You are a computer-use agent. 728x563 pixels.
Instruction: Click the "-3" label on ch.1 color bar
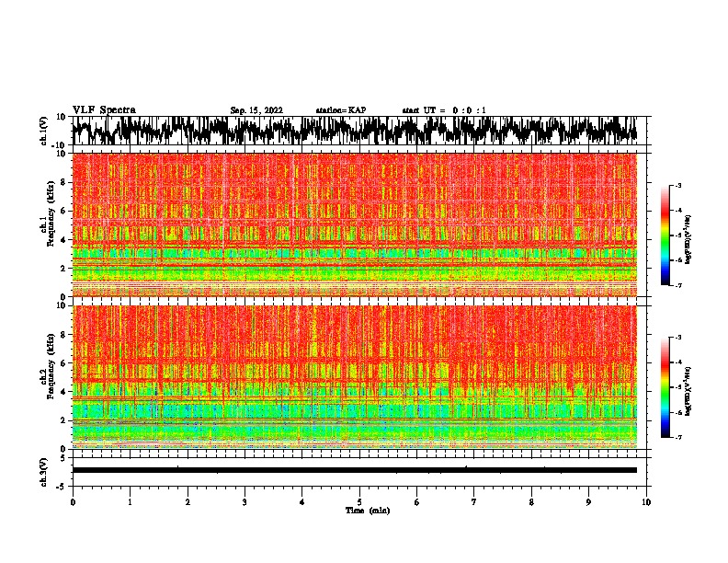point(677,185)
